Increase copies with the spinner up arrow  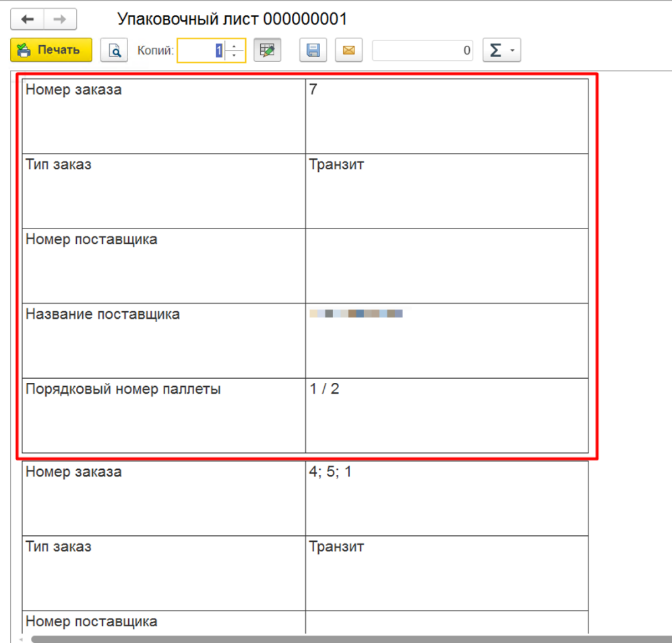[235, 45]
